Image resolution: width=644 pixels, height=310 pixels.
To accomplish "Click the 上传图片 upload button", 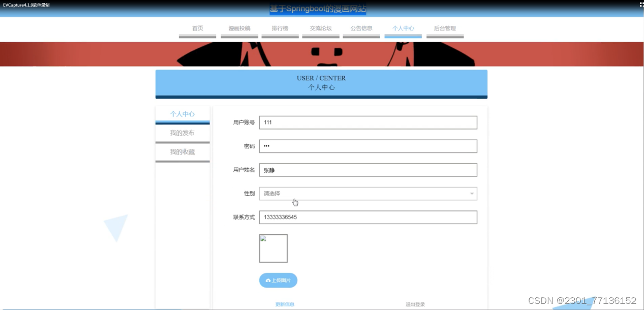I will pyautogui.click(x=279, y=280).
